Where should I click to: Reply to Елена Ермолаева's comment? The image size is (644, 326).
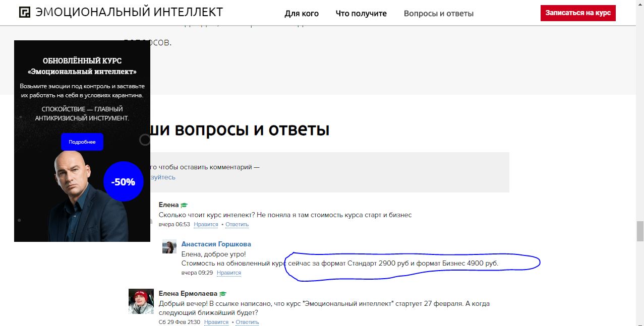click(x=247, y=322)
